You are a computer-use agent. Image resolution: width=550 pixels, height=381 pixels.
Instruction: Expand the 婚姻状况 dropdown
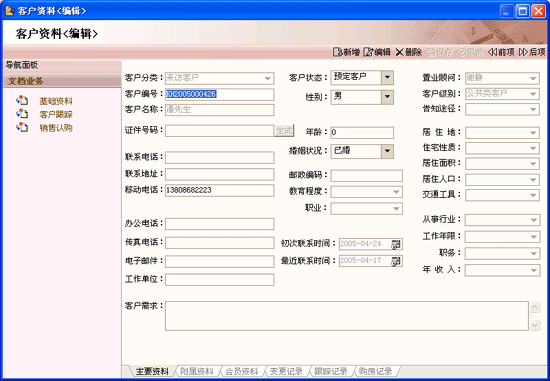(387, 151)
